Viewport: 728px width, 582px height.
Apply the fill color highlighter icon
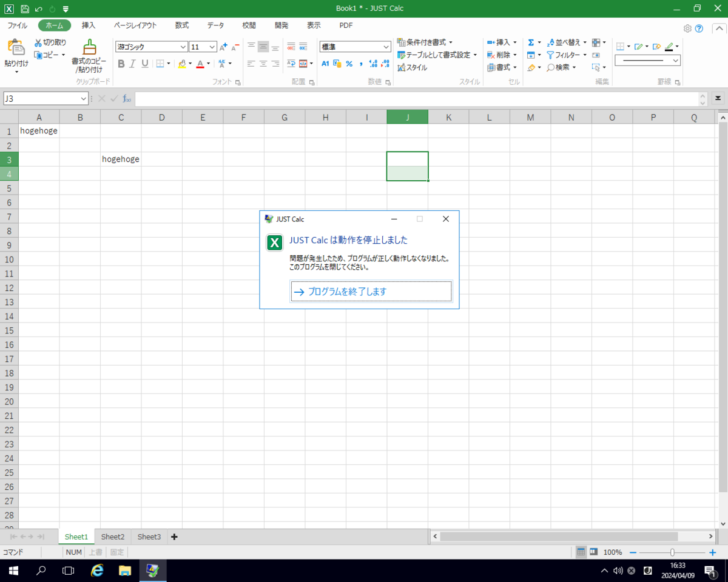click(182, 64)
